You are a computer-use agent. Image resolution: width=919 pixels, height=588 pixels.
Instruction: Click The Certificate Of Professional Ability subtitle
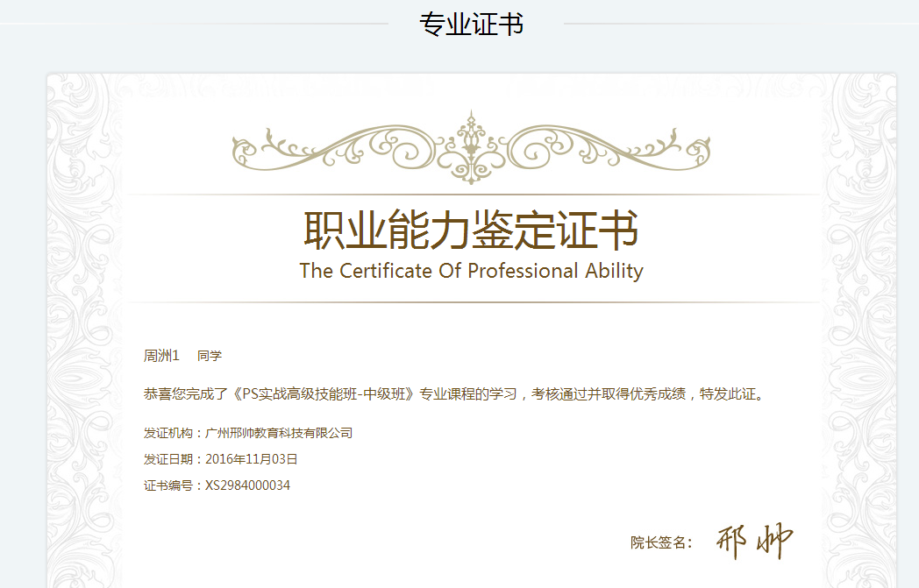click(471, 271)
